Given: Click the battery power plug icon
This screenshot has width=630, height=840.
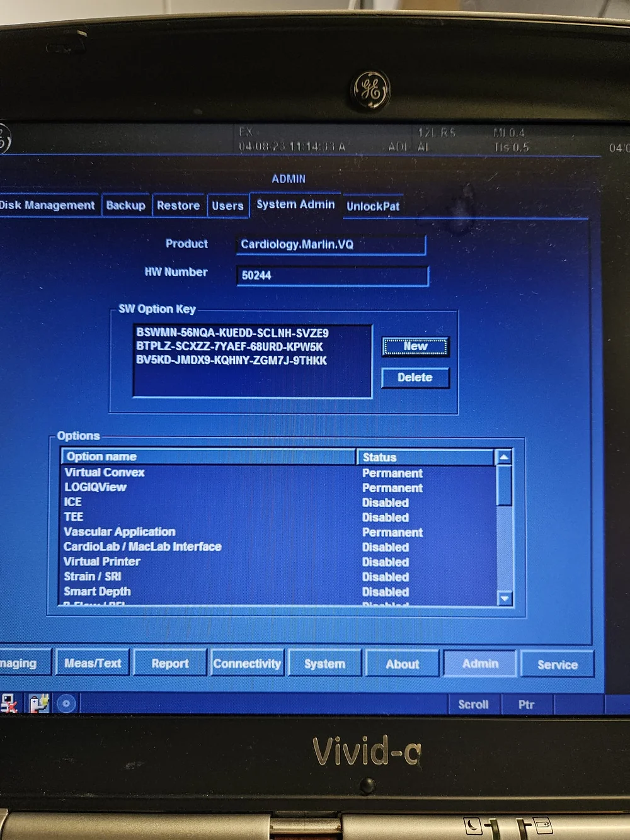Looking at the screenshot, I should coord(38,703).
